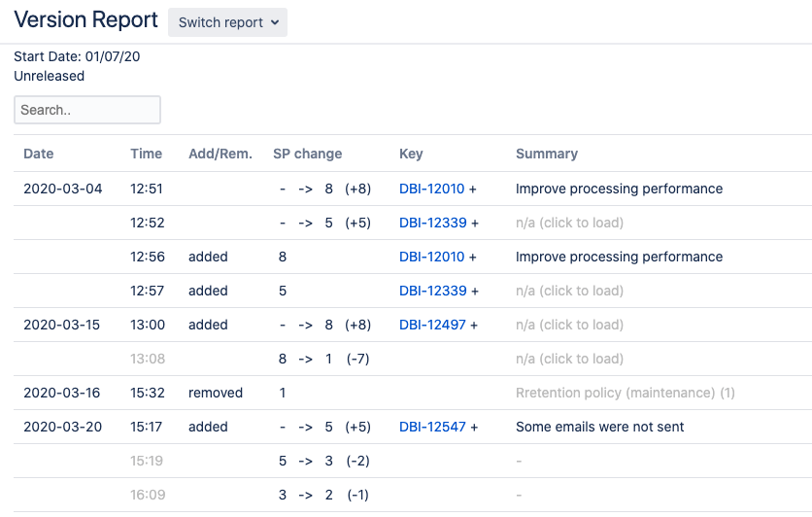Load summary for the 12:52 row
Image resolution: width=812 pixels, height=517 pixels.
[569, 223]
